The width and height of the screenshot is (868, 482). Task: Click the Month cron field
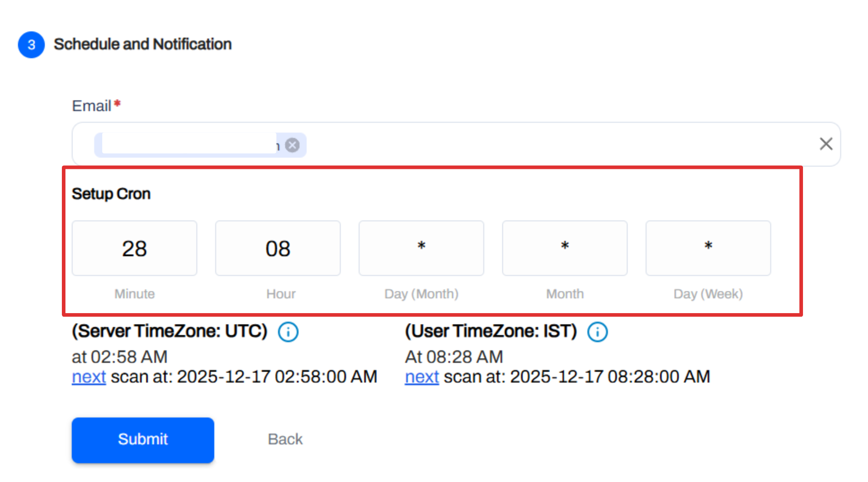click(565, 248)
